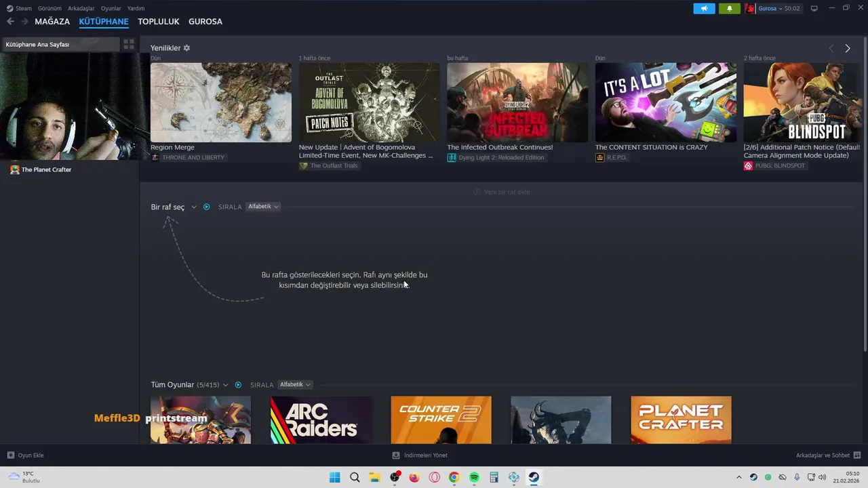Open Dying Light 2: Reloaded Edition link
The image size is (868, 488).
pyautogui.click(x=496, y=157)
